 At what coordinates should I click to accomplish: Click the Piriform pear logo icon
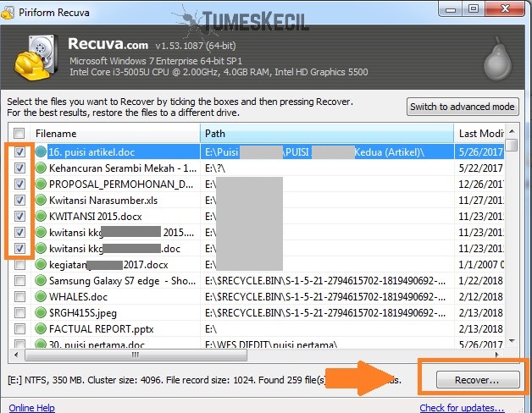(x=497, y=58)
